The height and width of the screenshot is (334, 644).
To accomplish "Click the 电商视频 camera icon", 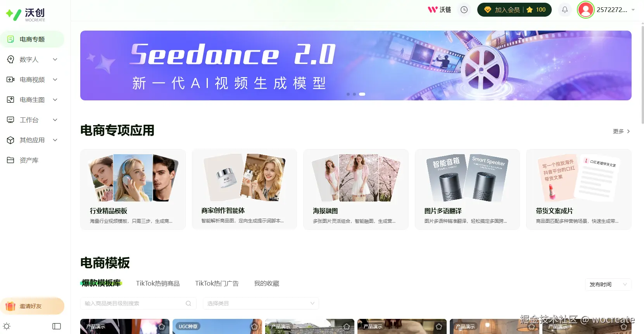I will tap(10, 79).
